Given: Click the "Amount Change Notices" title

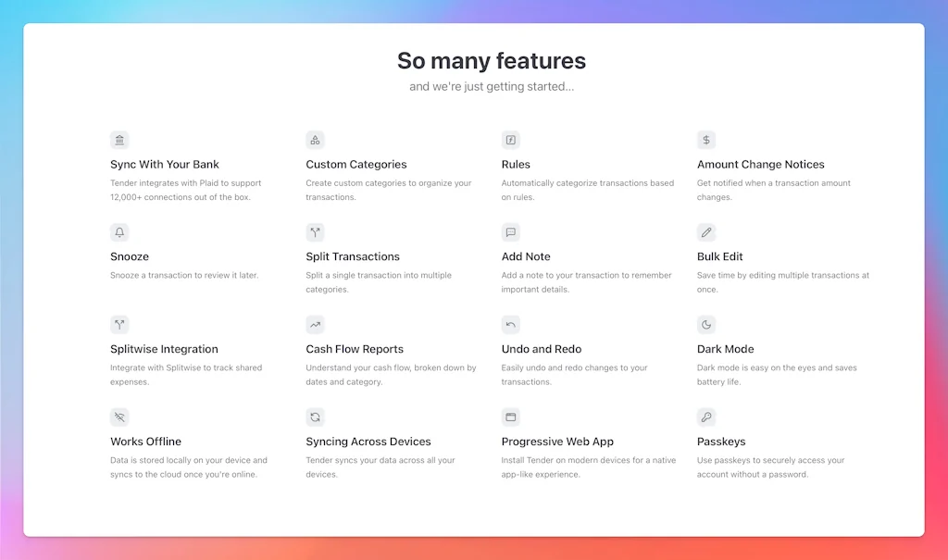Looking at the screenshot, I should (760, 165).
